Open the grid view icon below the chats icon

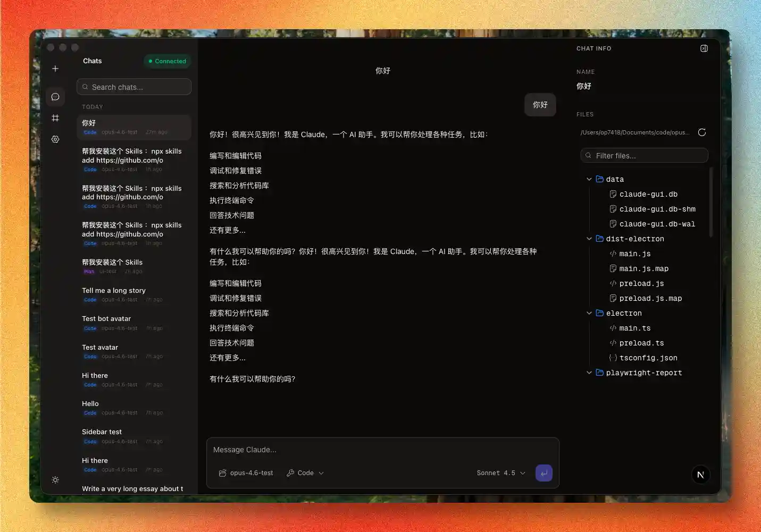pos(55,118)
